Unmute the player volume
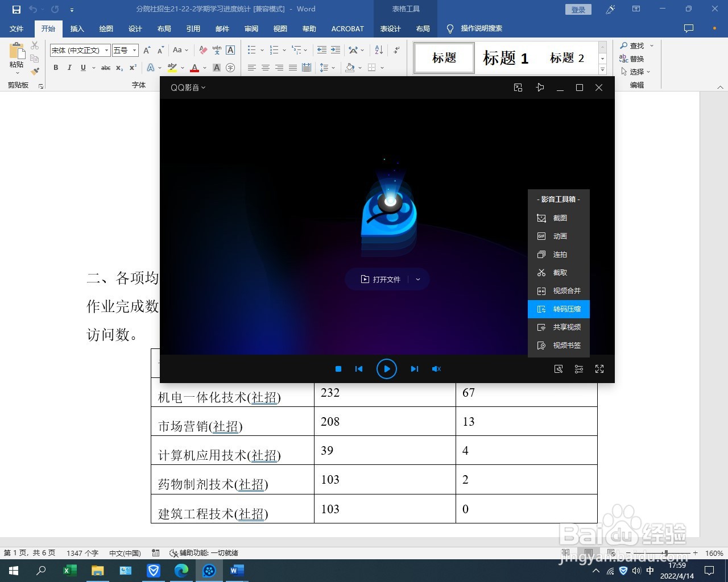The width and height of the screenshot is (728, 582). (436, 369)
